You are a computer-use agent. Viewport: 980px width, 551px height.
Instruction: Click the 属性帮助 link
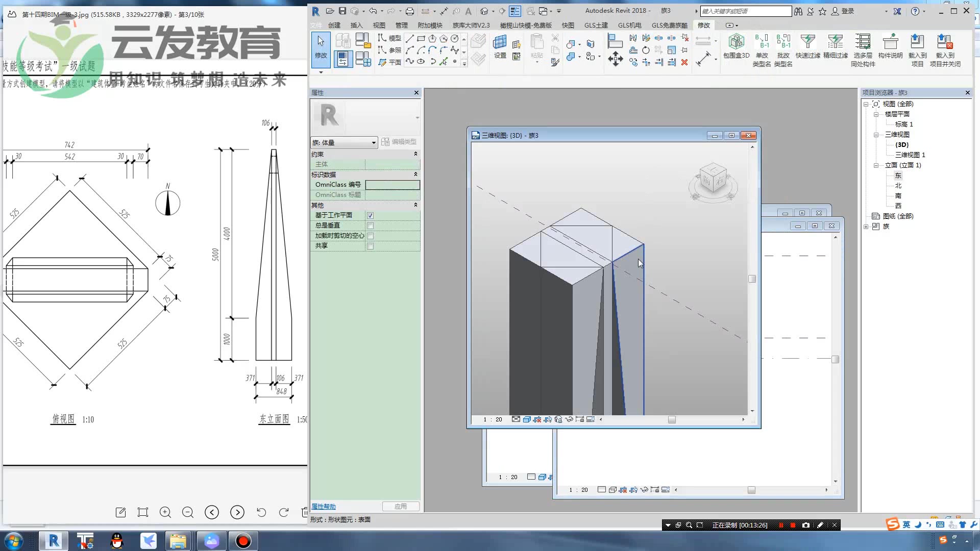click(x=324, y=507)
